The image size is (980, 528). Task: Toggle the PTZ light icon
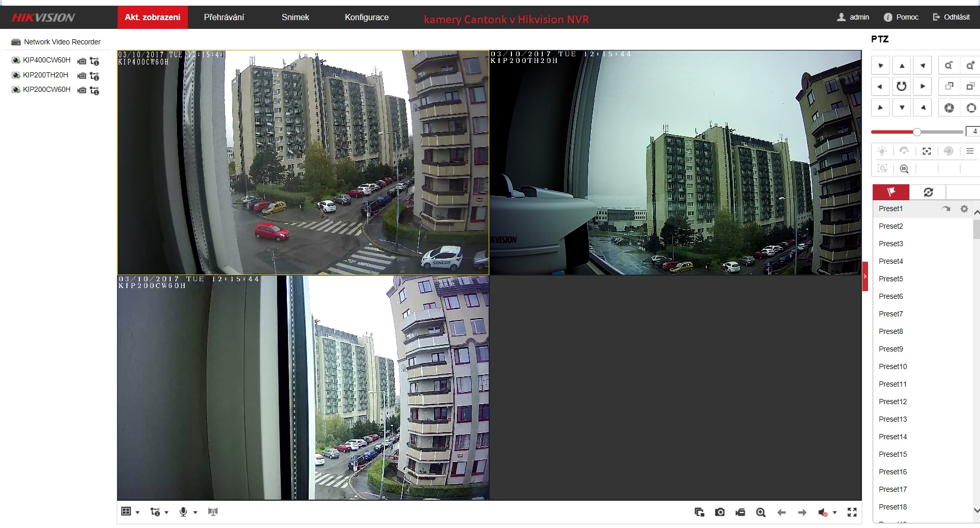coord(882,151)
